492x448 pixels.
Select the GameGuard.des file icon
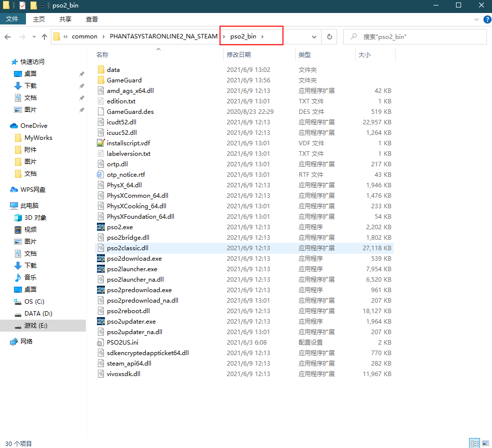(x=101, y=111)
